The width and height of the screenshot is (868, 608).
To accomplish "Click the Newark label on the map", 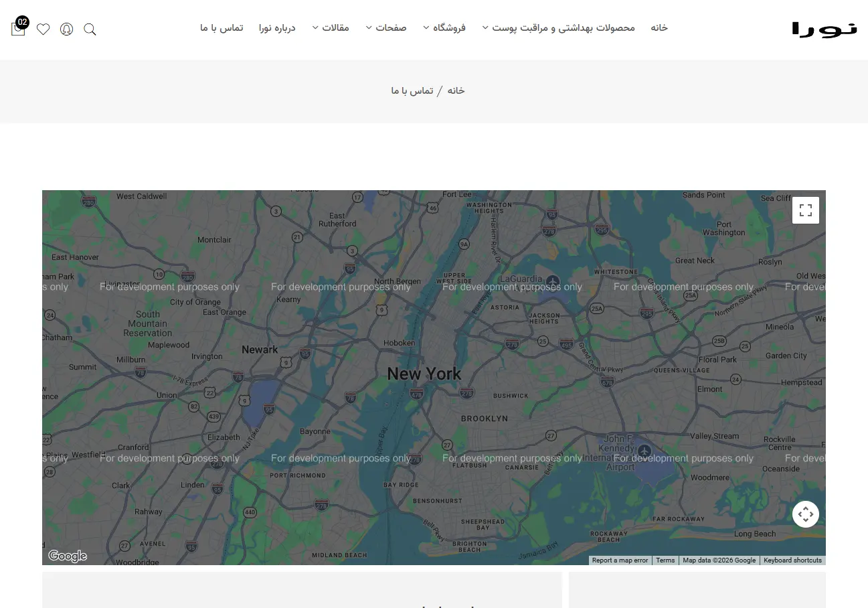I will click(x=260, y=350).
